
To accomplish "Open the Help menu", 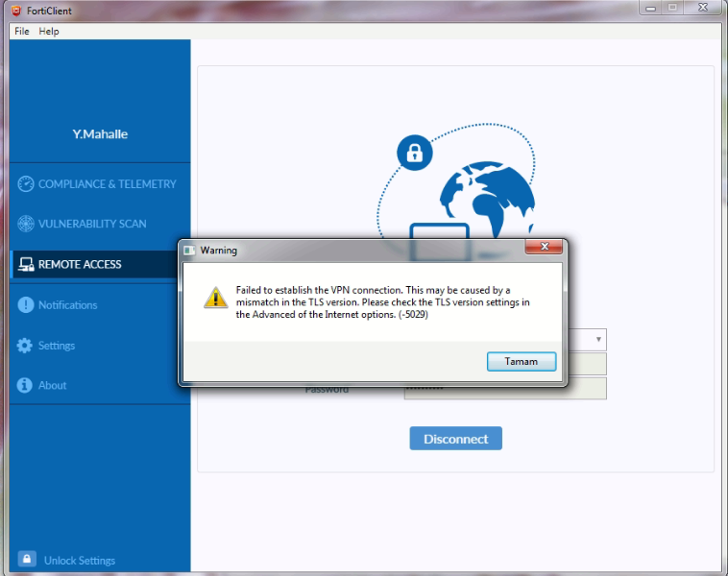I will point(49,31).
